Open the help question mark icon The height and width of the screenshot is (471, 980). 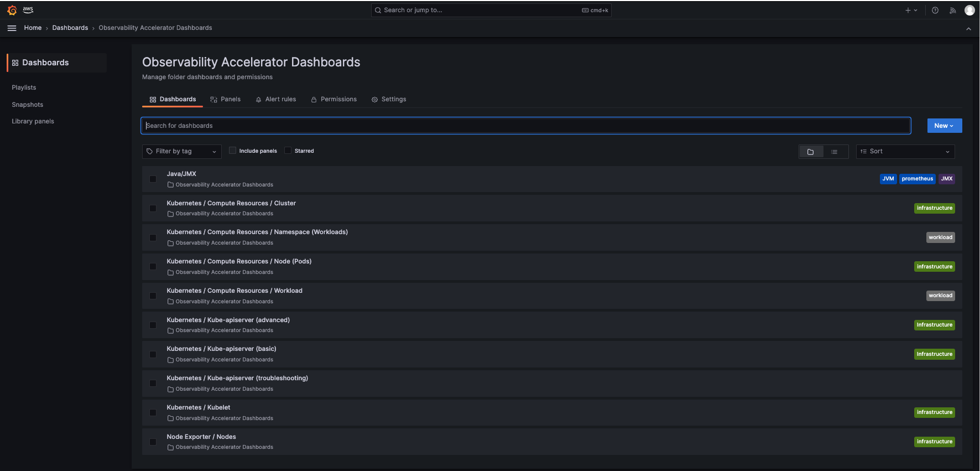(935, 10)
